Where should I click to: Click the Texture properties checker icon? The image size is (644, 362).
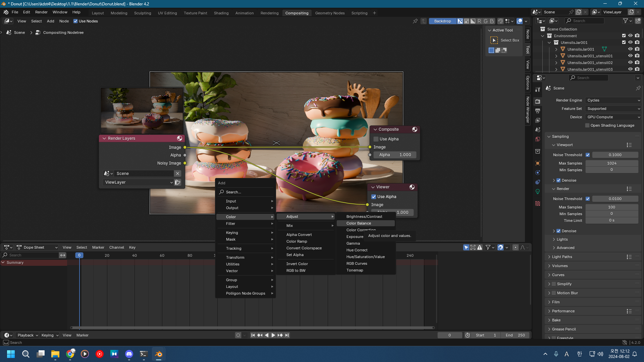538,203
